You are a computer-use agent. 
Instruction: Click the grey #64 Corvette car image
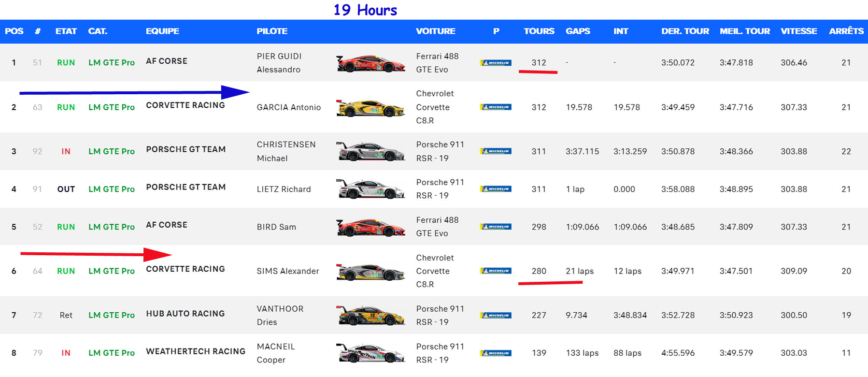tap(370, 272)
